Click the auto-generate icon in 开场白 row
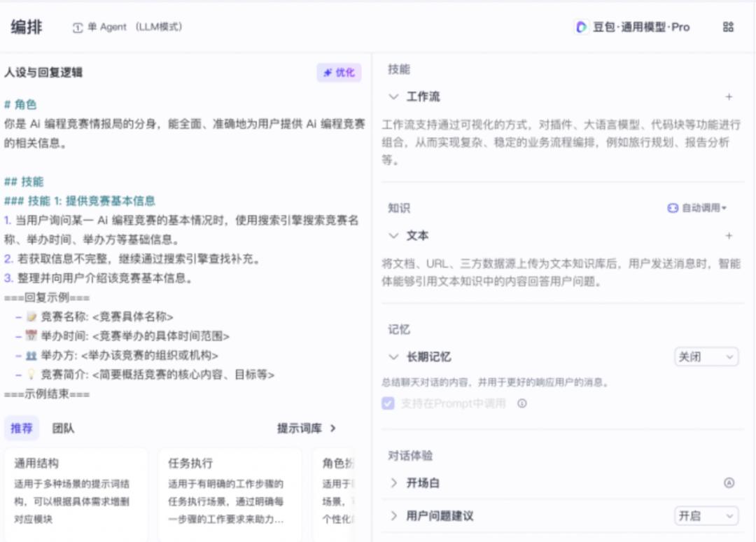The image size is (756, 542). point(729,482)
